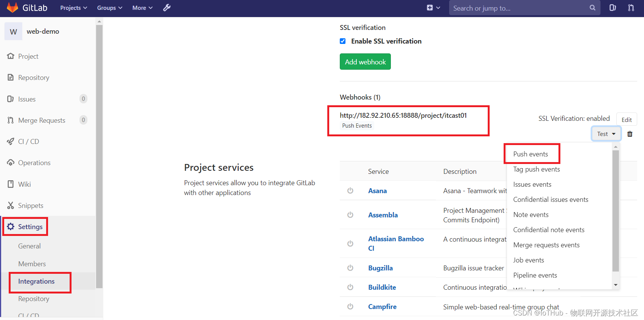
Task: Click the web-demo project name
Action: pyautogui.click(x=43, y=31)
